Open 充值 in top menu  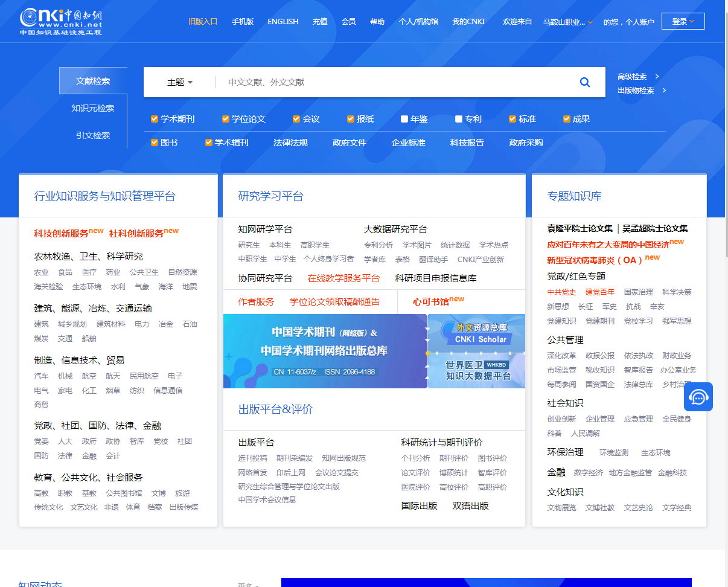pos(320,21)
